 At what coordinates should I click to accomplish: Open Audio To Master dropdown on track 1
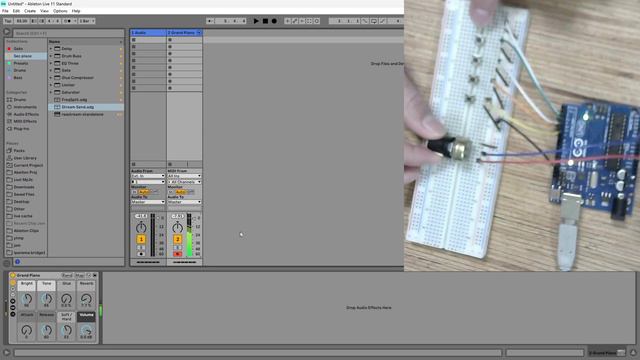(x=148, y=202)
